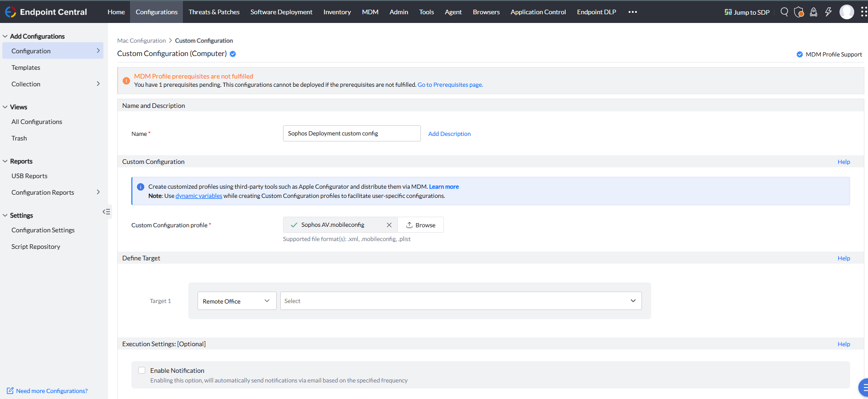Click the green checkmark beside Sophos AV.mobileconfig

click(x=294, y=225)
